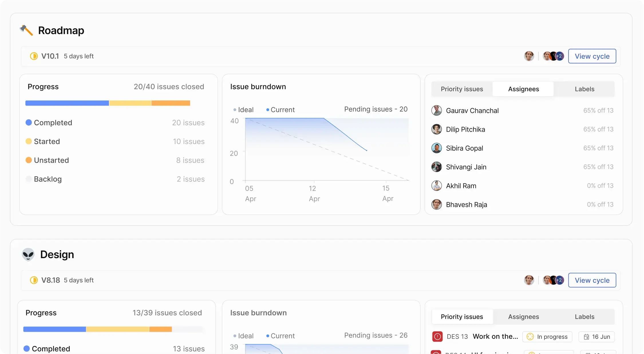Image resolution: width=644 pixels, height=354 pixels.
Task: Click View cycle button for V8.18
Action: click(592, 280)
